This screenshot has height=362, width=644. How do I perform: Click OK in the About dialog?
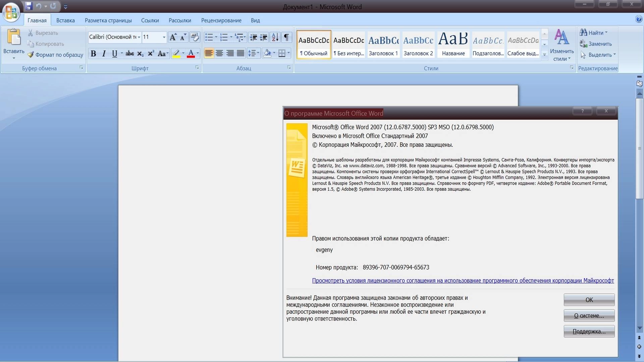point(589,300)
